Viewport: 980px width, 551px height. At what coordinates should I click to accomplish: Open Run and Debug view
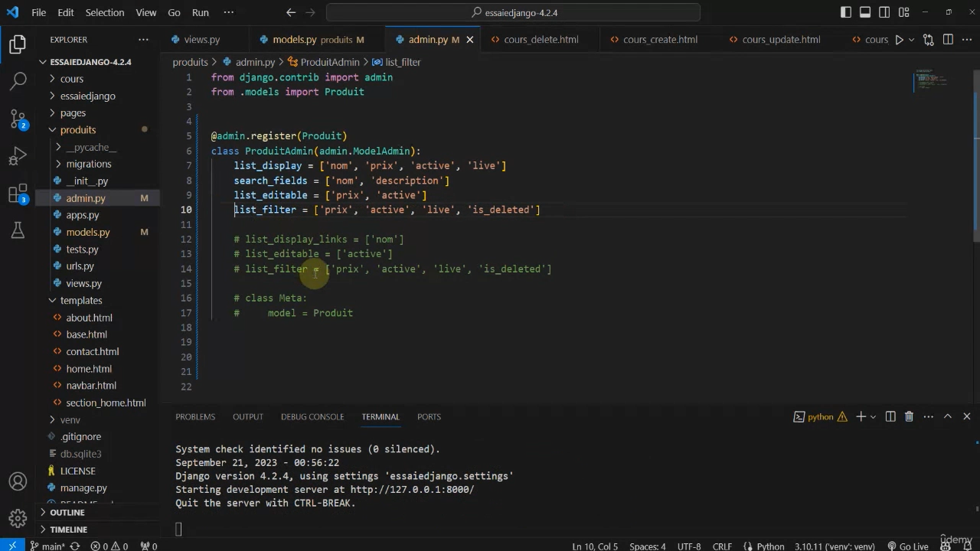click(18, 157)
